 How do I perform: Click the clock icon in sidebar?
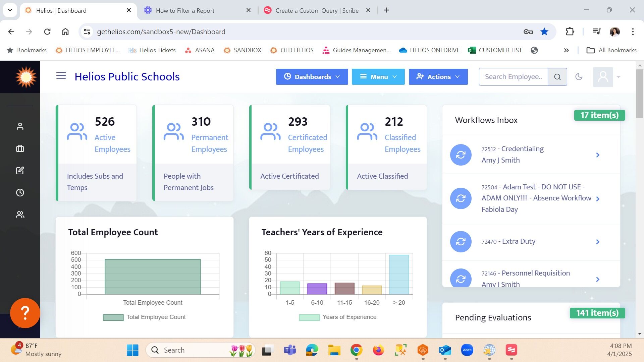20,193
